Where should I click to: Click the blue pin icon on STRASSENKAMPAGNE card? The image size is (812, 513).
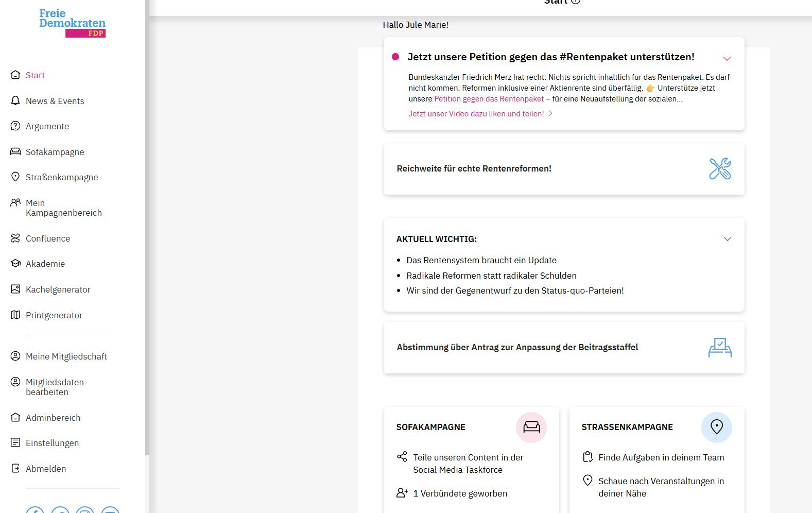coord(717,427)
